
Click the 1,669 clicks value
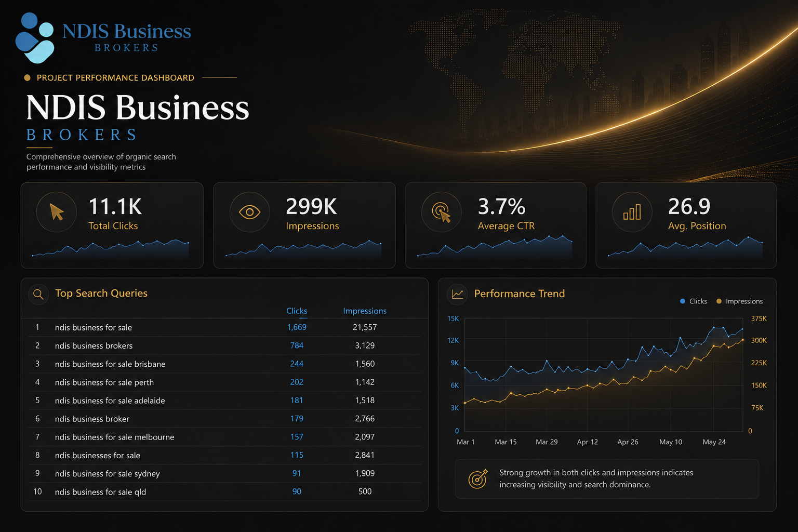tap(297, 327)
